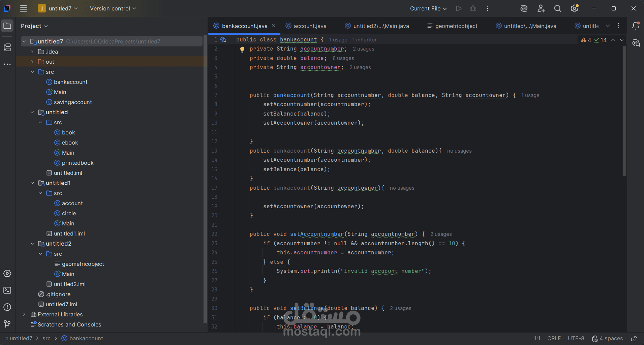Switch to geometricobject tab
The image size is (644, 345).
click(x=452, y=26)
